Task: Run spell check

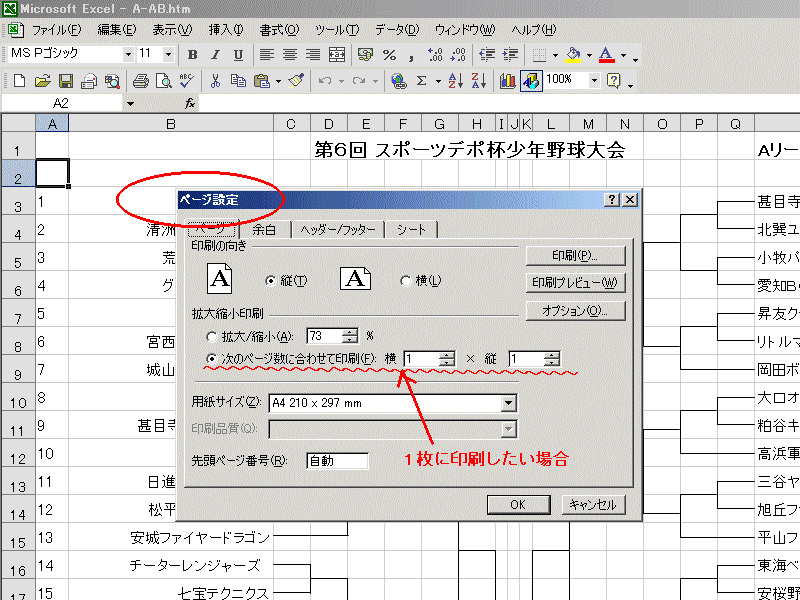Action: coord(187,81)
